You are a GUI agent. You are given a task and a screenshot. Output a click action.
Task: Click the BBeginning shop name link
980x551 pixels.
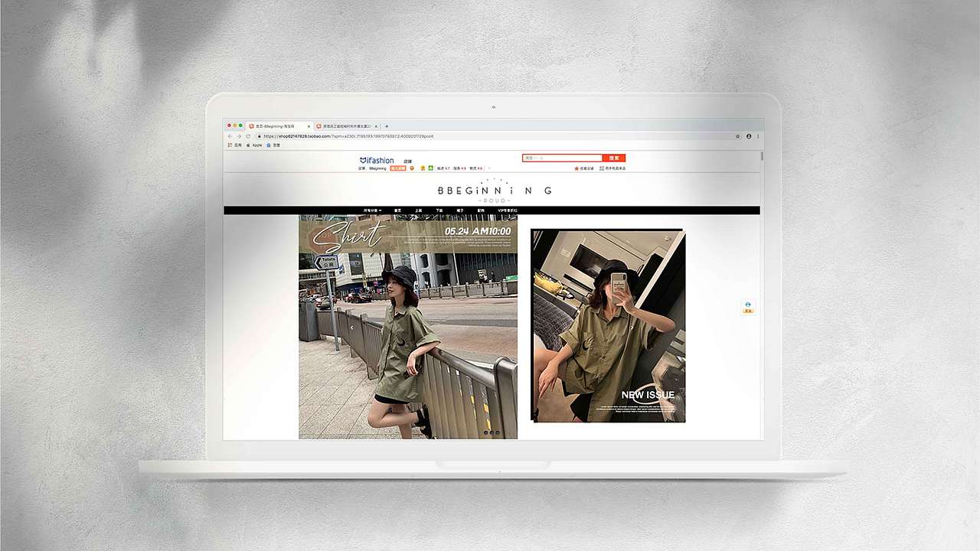(x=377, y=168)
